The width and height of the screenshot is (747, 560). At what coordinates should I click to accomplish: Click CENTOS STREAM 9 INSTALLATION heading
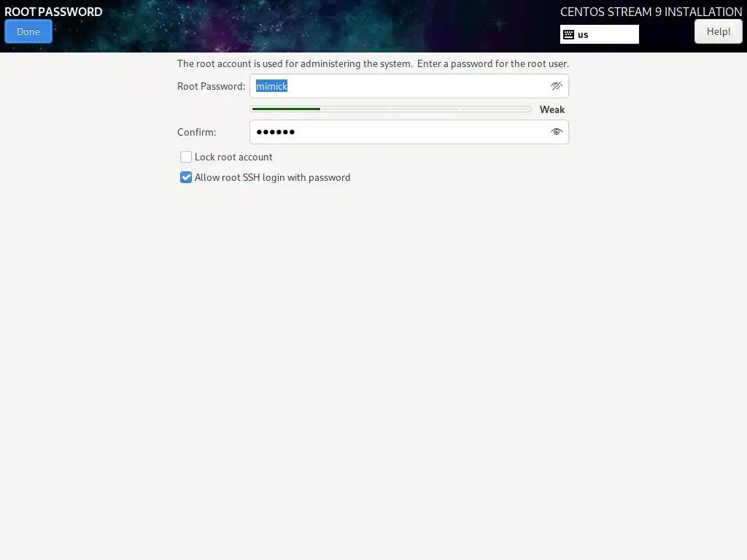tap(651, 12)
